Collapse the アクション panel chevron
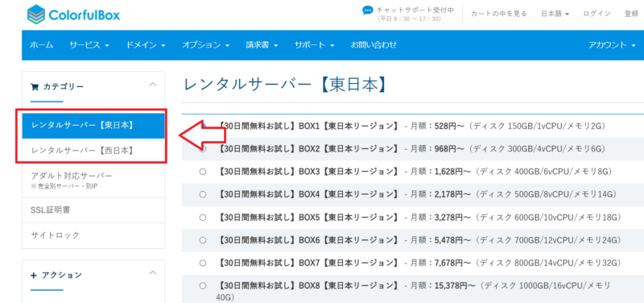The height and width of the screenshot is (303, 644). pos(153,272)
